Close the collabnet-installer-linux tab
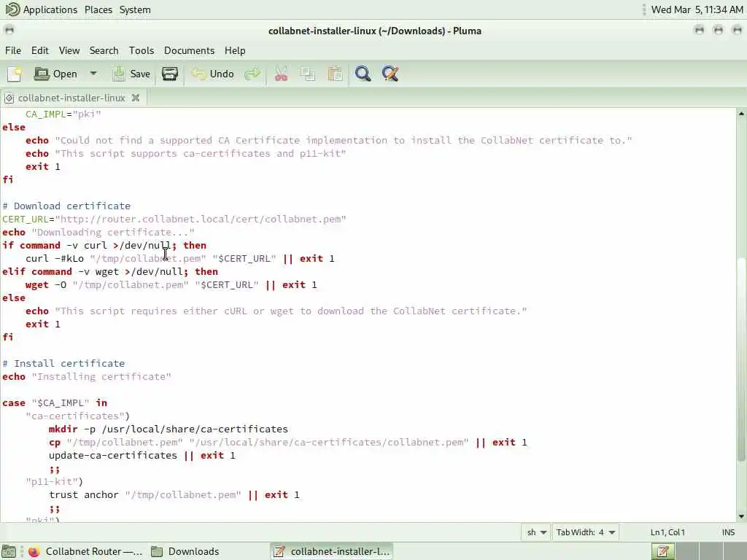Viewport: 747px width, 560px height. point(136,98)
